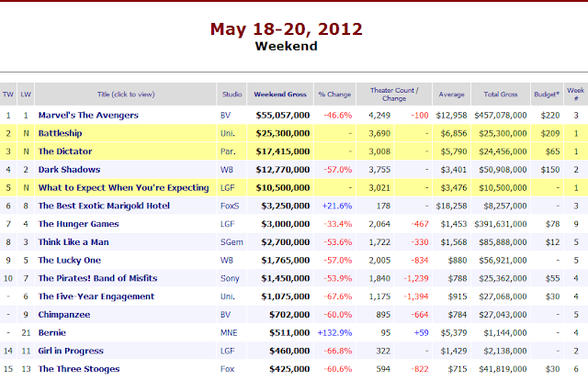Open SGem studio link
The image size is (588, 380).
[x=232, y=242]
